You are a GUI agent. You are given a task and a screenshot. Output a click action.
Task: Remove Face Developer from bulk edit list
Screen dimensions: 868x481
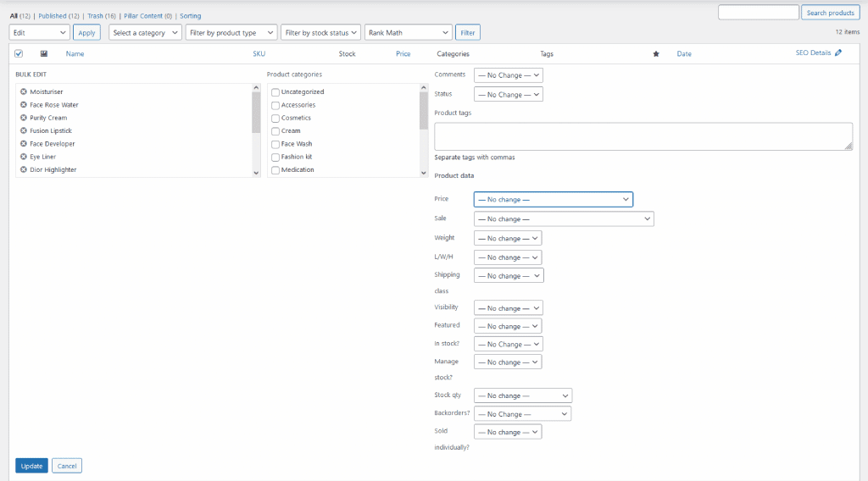(x=24, y=144)
